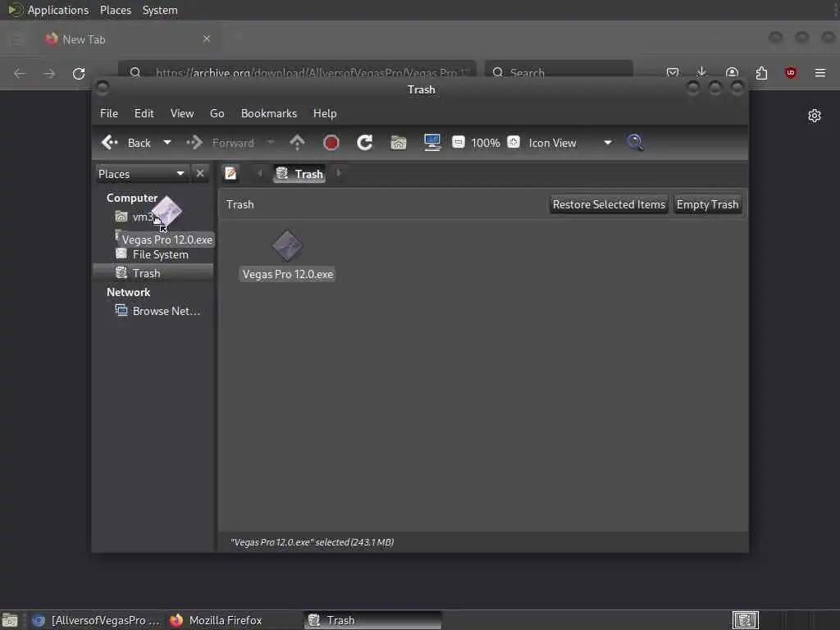Image resolution: width=840 pixels, height=630 pixels.
Task: Click the Vegas Pro 12.0.exe file name label
Action: [x=288, y=274]
